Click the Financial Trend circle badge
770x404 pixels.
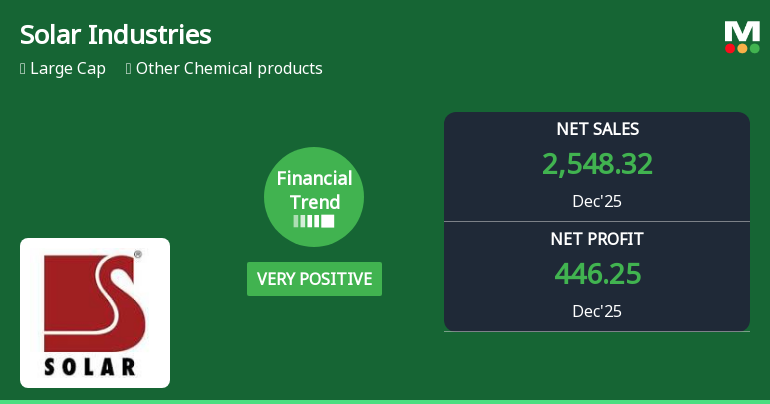[314, 197]
